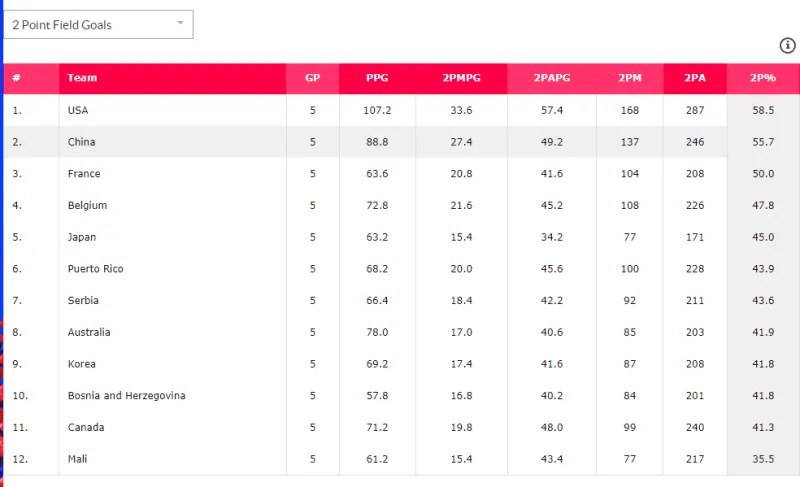Image resolution: width=800 pixels, height=487 pixels.
Task: Select Puerto Rico in the table
Action: [95, 269]
